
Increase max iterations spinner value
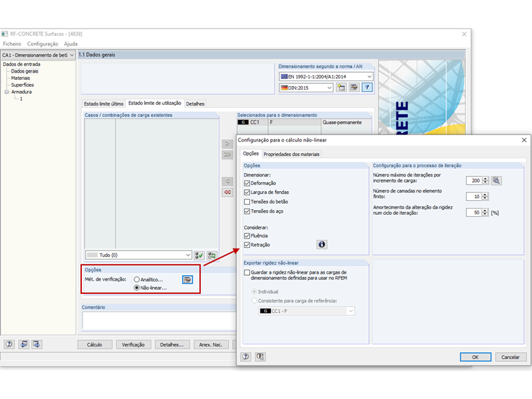click(485, 178)
